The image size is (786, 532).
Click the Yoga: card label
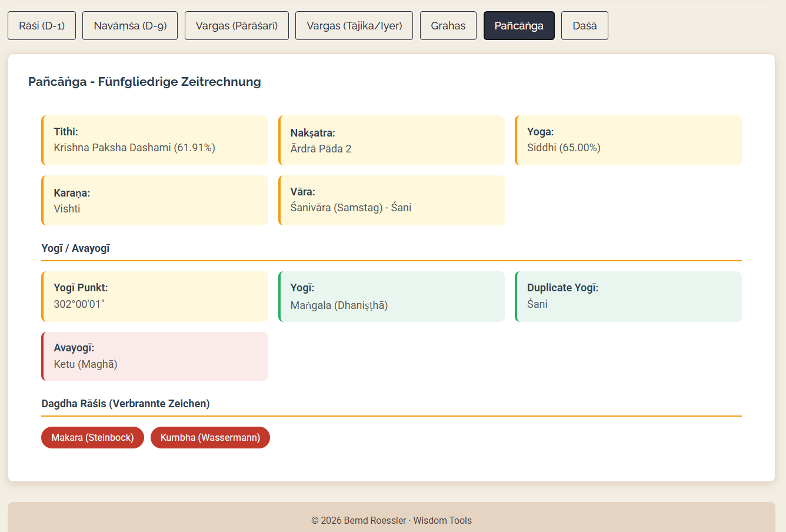tap(540, 132)
